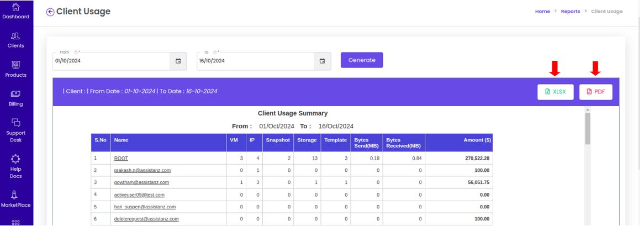Screen dimensions: 644x226
Task: Open gowtham@assistanz.com client link
Action: coord(141,182)
